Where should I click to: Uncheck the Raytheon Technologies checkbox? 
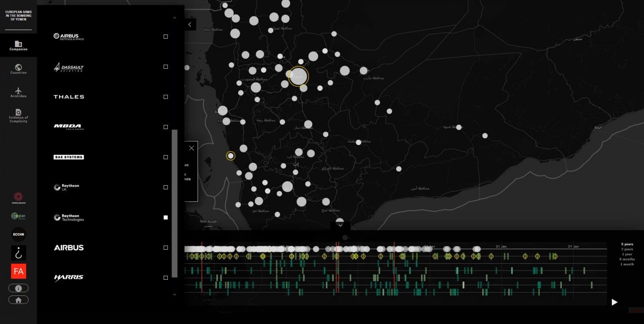(x=165, y=217)
